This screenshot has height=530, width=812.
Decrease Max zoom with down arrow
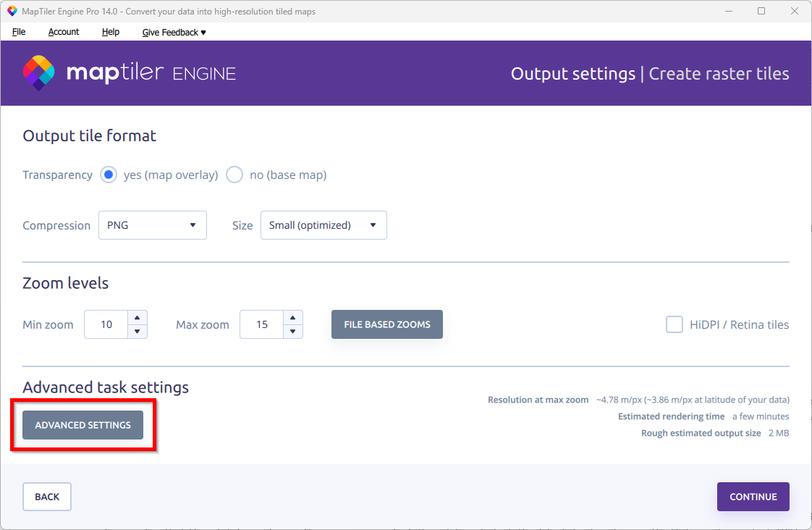(292, 332)
